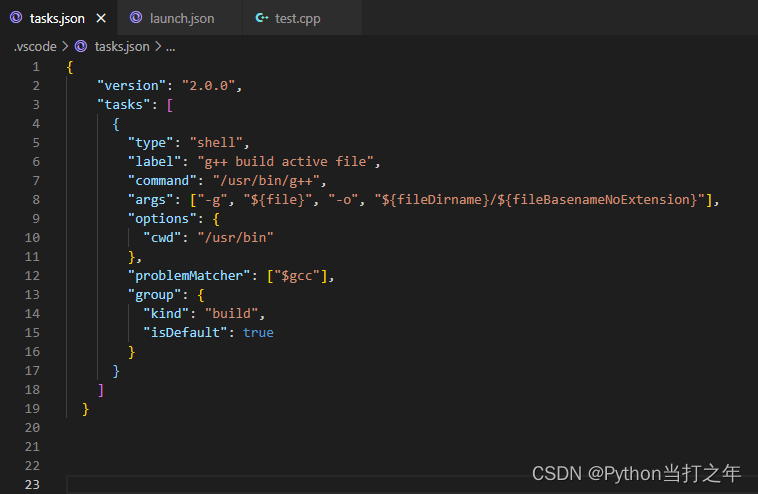Click line number 8 in gutter

(x=36, y=200)
